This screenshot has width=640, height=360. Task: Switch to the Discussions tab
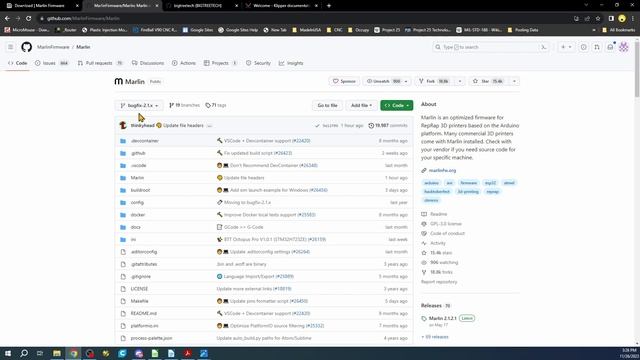pyautogui.click(x=148, y=63)
